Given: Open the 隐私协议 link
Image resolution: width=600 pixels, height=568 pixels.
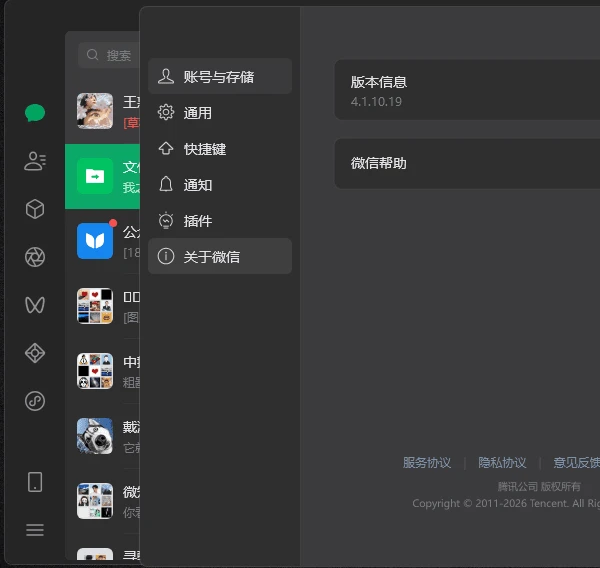Looking at the screenshot, I should click(502, 463).
